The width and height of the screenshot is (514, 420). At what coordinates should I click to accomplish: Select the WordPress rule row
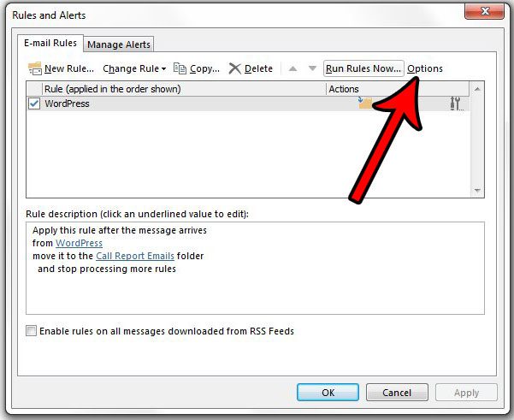(x=248, y=104)
